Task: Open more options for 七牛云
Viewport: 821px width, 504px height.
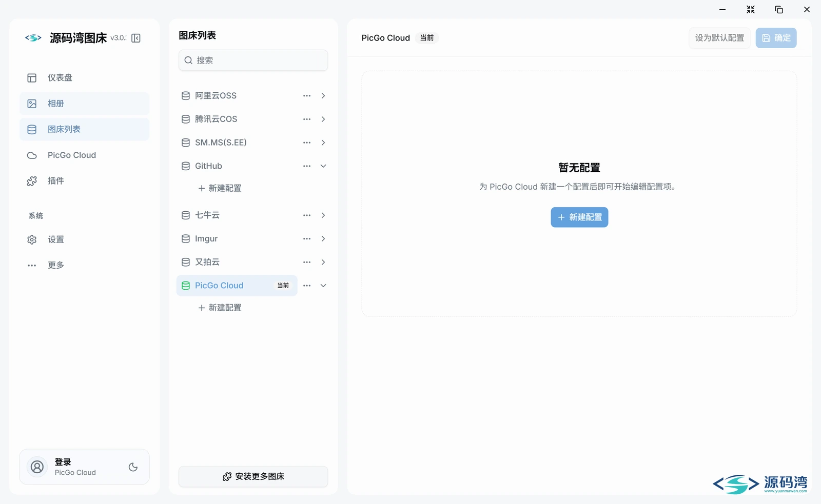Action: tap(307, 215)
